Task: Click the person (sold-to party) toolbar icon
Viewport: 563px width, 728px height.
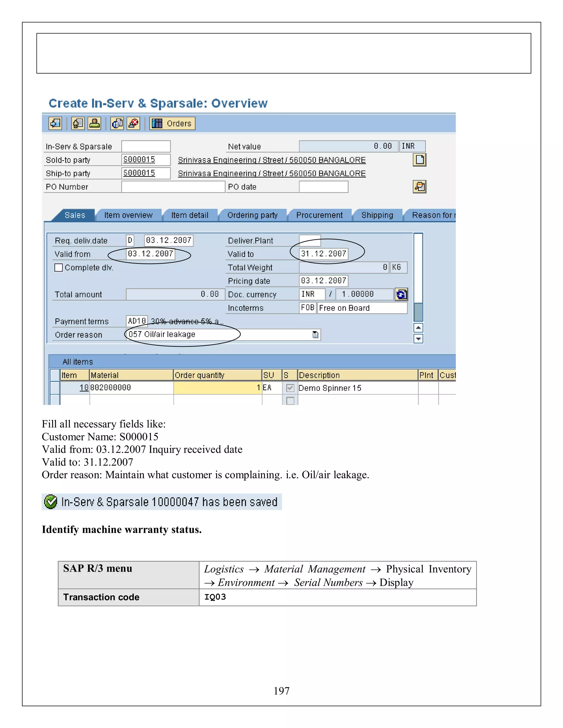Action: [x=94, y=123]
